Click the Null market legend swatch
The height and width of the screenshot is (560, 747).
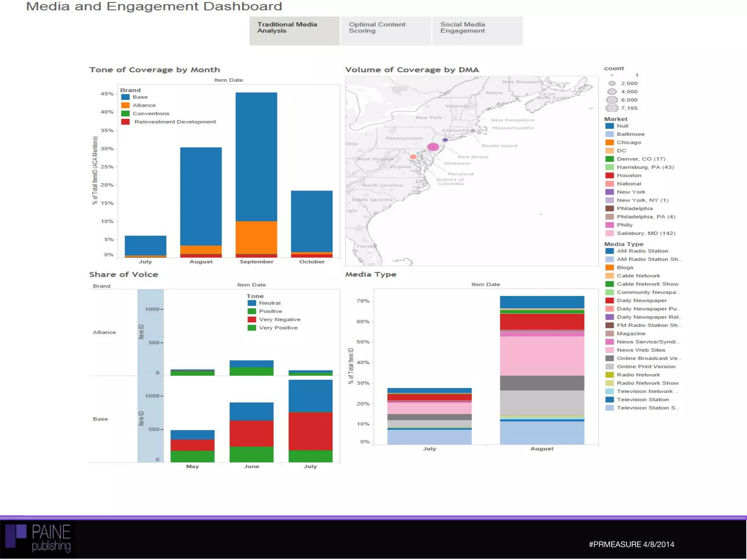tap(609, 126)
